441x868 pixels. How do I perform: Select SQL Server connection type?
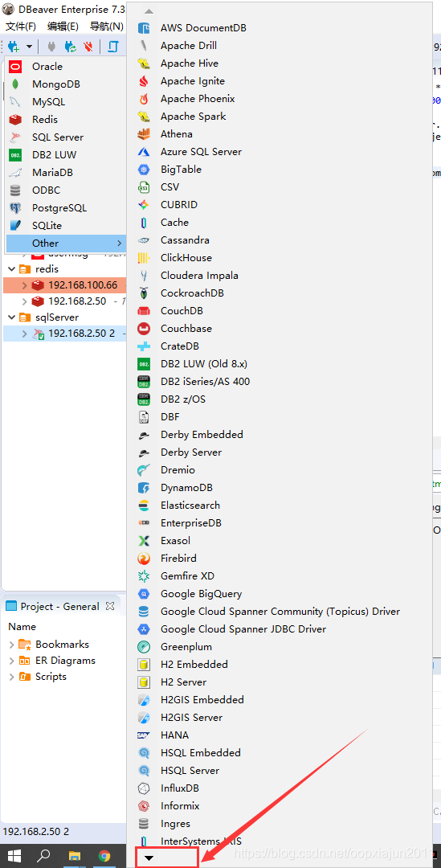pos(66,137)
